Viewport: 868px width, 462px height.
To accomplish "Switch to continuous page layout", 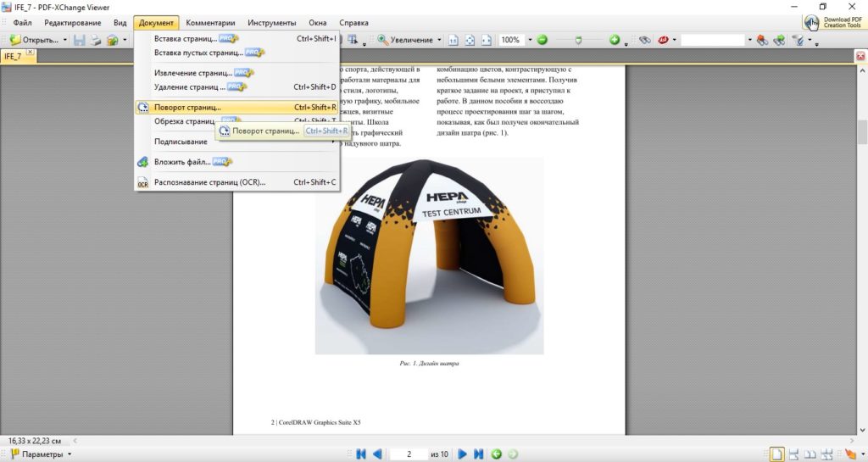I will [x=793, y=454].
